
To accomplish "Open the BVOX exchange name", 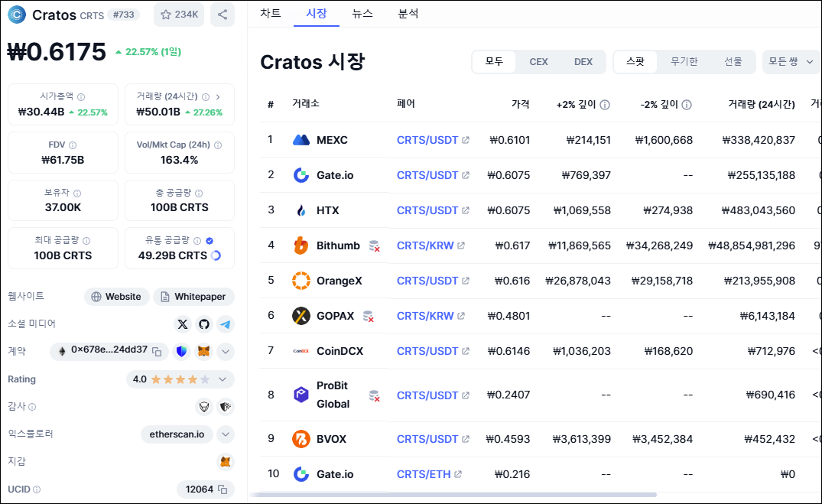I will [331, 439].
